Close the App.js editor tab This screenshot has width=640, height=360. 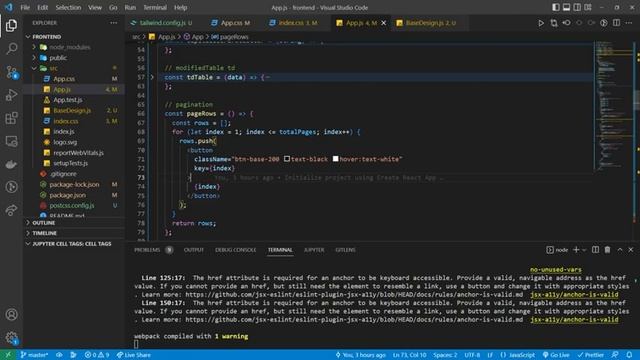383,23
